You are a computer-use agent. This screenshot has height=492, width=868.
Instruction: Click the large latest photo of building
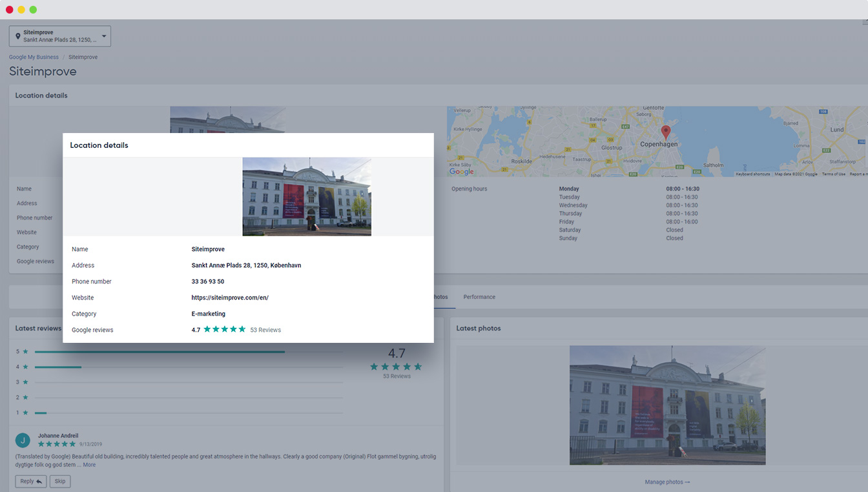coord(667,405)
